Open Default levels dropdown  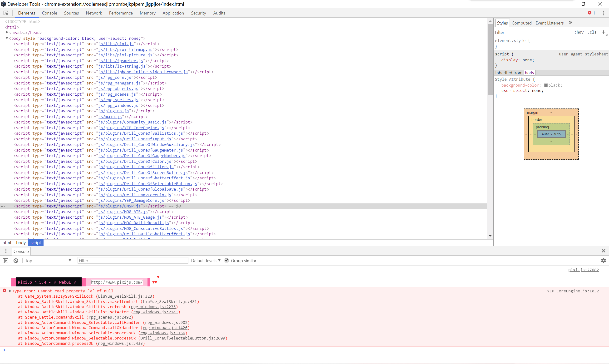click(206, 261)
